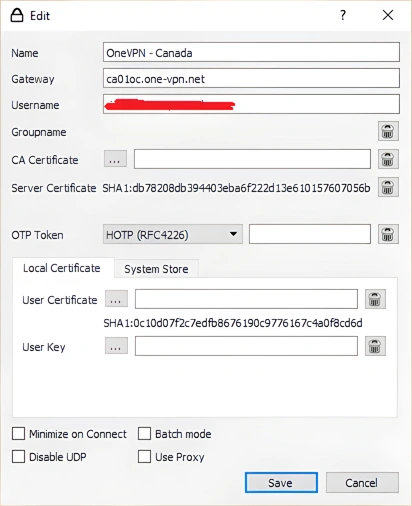Save the VPN profile
Viewport: 412px width, 506px height.
tap(281, 482)
